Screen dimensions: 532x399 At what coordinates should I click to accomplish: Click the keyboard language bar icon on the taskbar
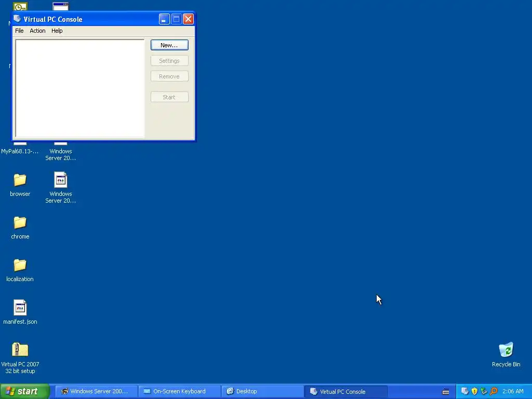tap(446, 392)
